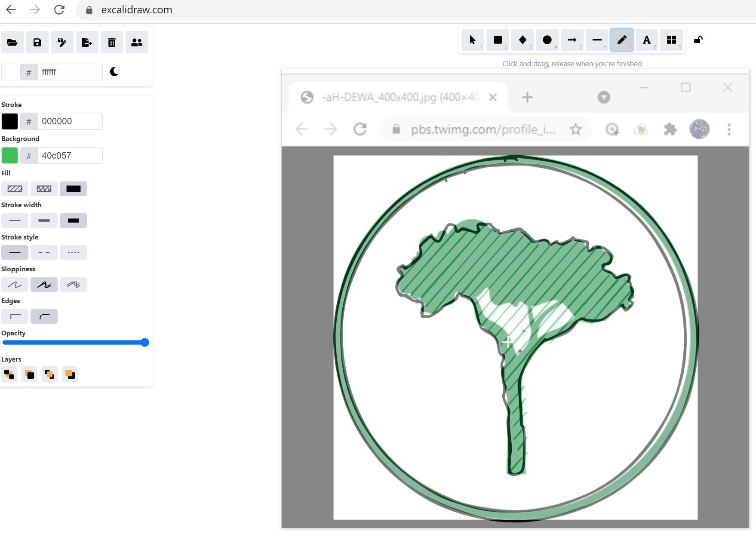Toggle keep selected tool active lock
The width and height of the screenshot is (756, 537).
[x=698, y=40]
